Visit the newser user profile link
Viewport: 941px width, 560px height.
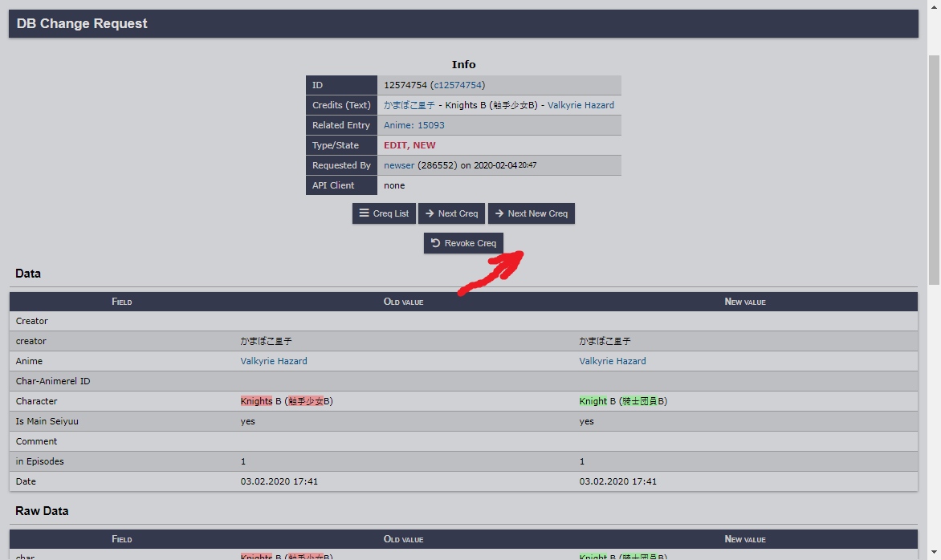(399, 165)
